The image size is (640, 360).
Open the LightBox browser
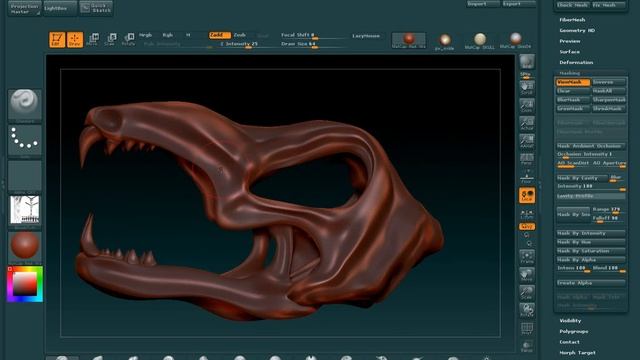[x=60, y=8]
